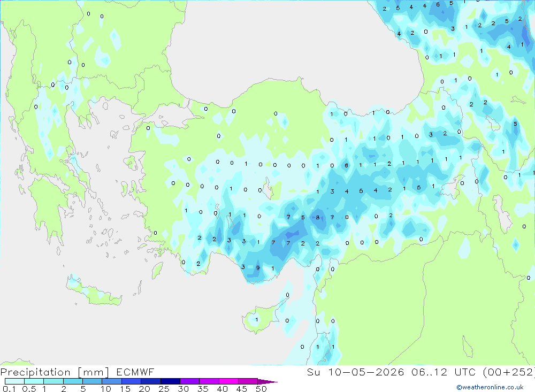Choose the 25–30 mm legend color swatch
Image resolution: width=535 pixels, height=392 pixels.
point(170,381)
